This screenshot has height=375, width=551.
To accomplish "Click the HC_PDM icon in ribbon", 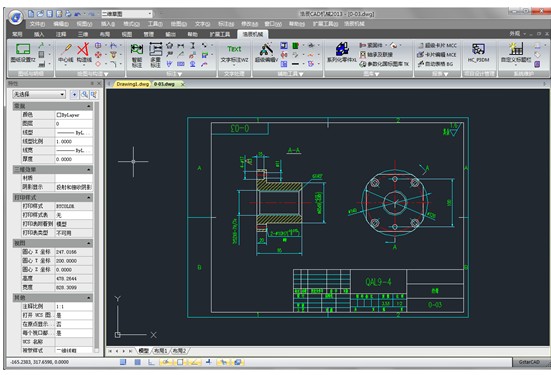I will (x=478, y=53).
